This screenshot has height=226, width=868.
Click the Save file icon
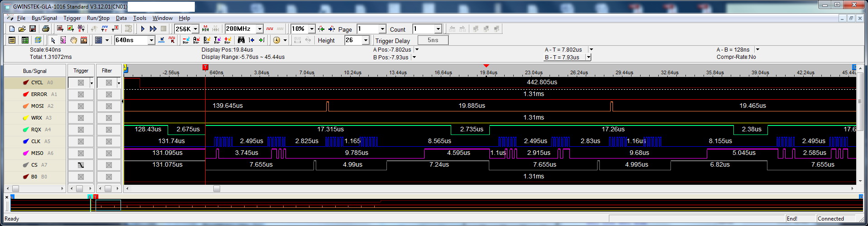point(33,29)
